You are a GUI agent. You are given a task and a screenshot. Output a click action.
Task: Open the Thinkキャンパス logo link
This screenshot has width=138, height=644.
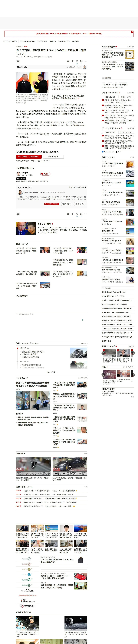pos(28,601)
